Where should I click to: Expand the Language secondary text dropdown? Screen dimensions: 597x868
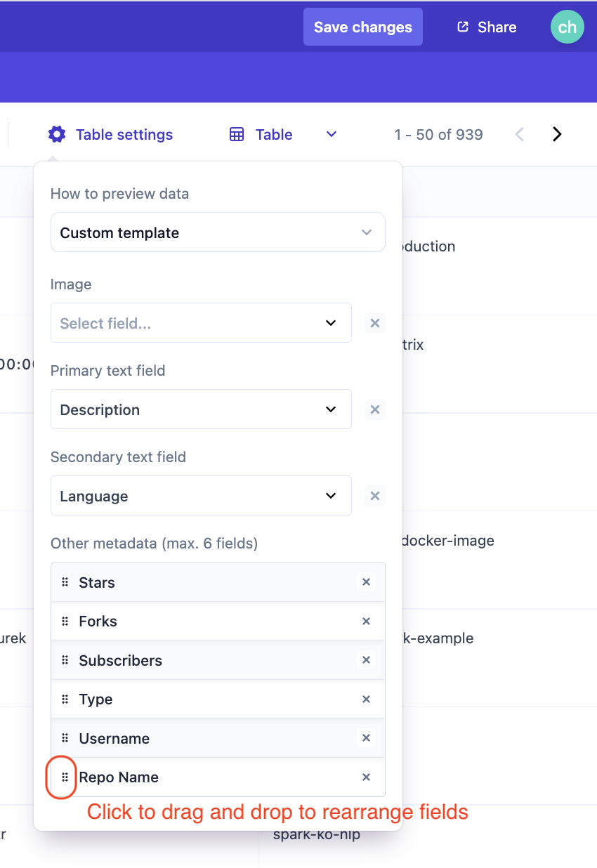(x=201, y=496)
